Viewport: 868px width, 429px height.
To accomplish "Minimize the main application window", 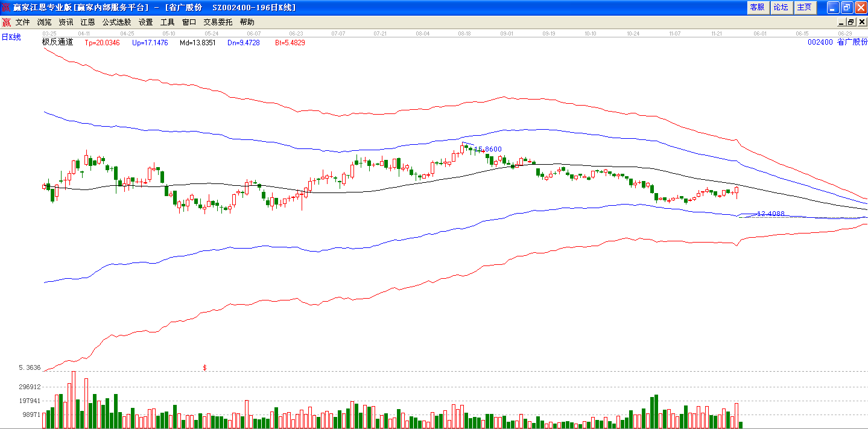I will tap(833, 7).
